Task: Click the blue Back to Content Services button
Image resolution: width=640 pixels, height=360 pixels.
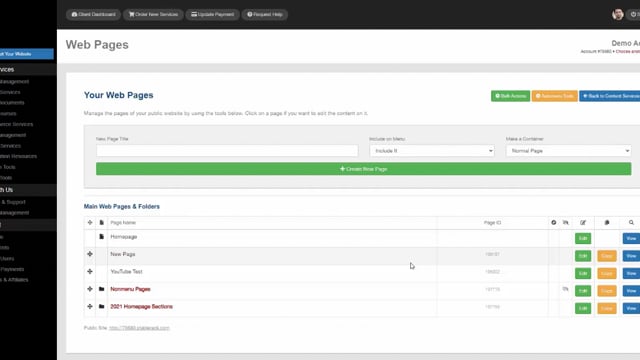Action: point(610,96)
